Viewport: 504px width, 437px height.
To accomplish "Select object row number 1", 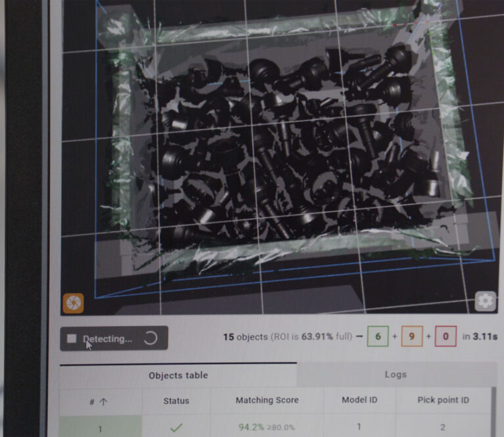I will [275, 426].
